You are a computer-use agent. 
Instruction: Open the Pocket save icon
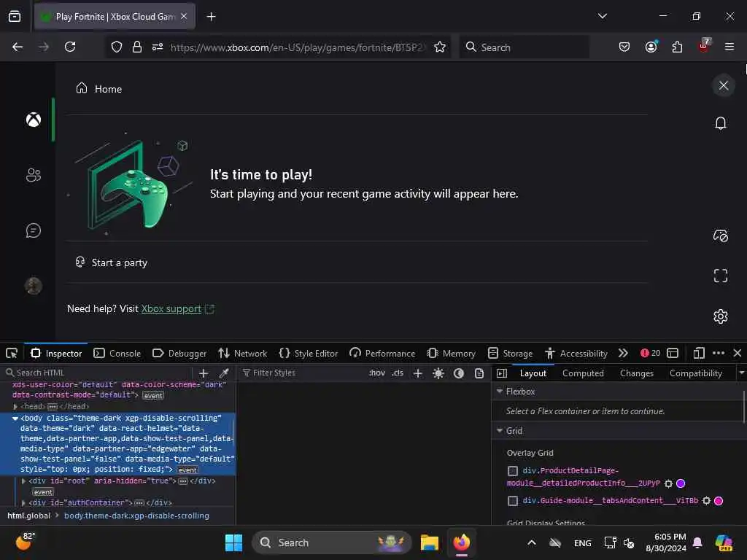pos(624,47)
